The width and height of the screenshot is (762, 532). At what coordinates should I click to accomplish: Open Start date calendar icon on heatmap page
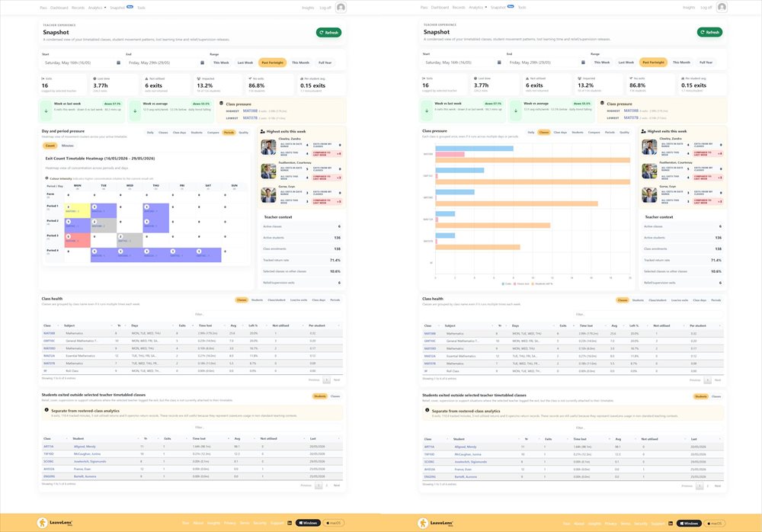(x=118, y=62)
